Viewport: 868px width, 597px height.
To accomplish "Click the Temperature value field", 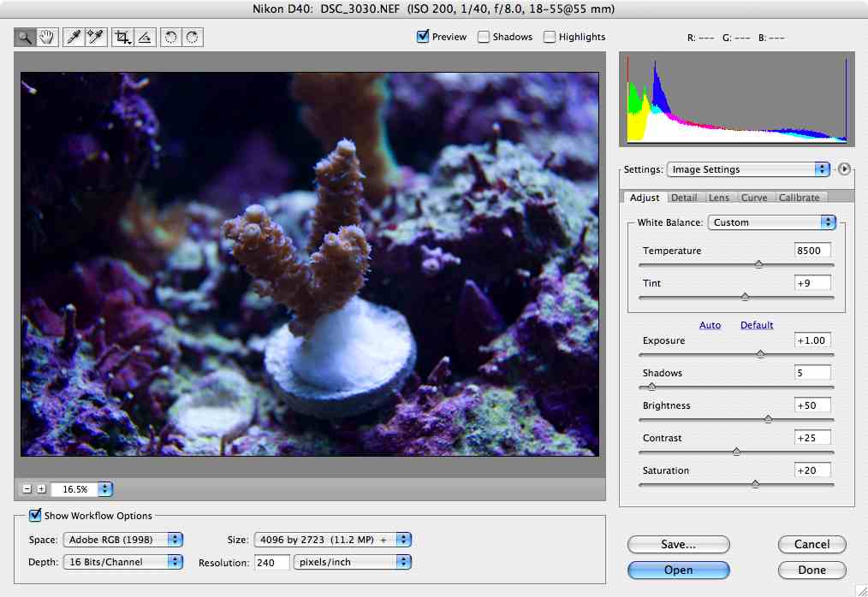I will [x=812, y=251].
